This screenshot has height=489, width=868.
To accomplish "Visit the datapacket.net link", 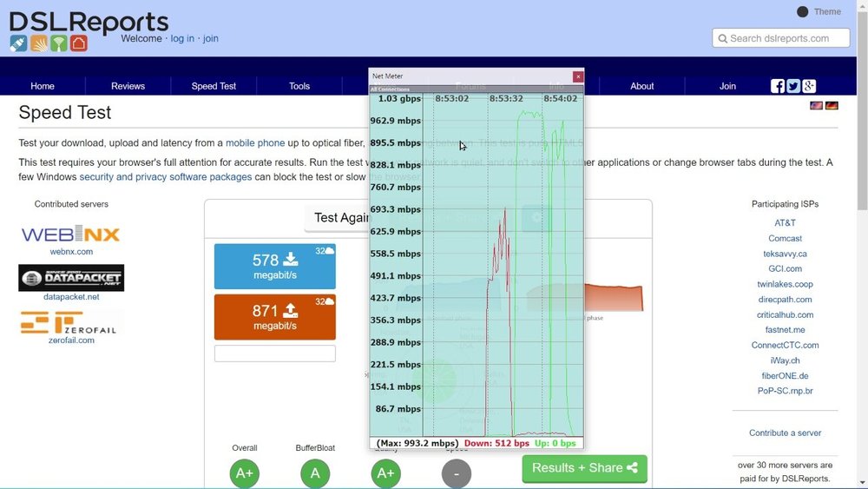I will click(x=71, y=297).
